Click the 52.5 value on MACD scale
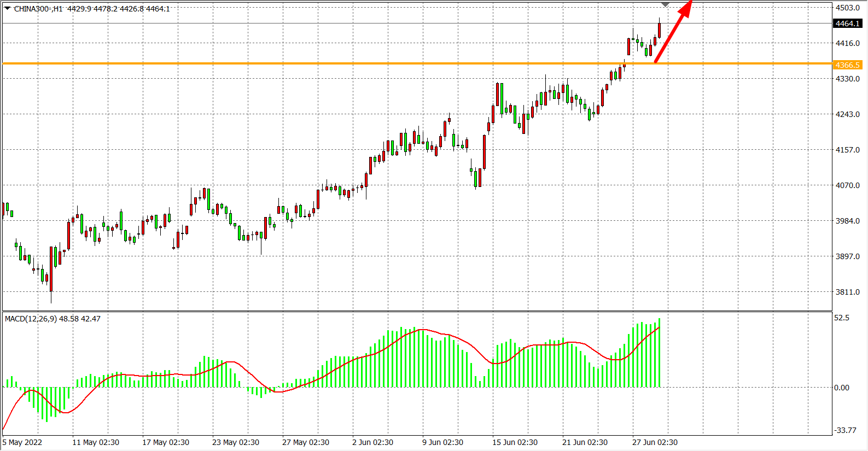868x451 pixels. click(842, 318)
